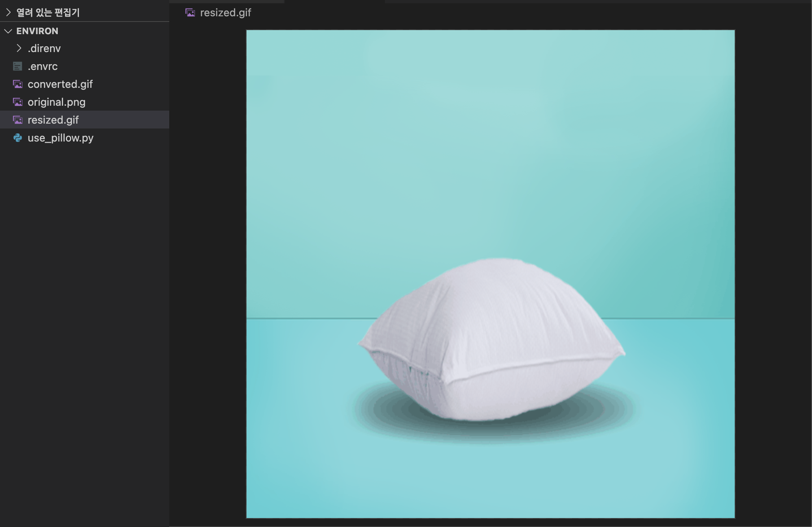Click the image icon next to converted.gif
The width and height of the screenshot is (812, 527).
tap(17, 84)
